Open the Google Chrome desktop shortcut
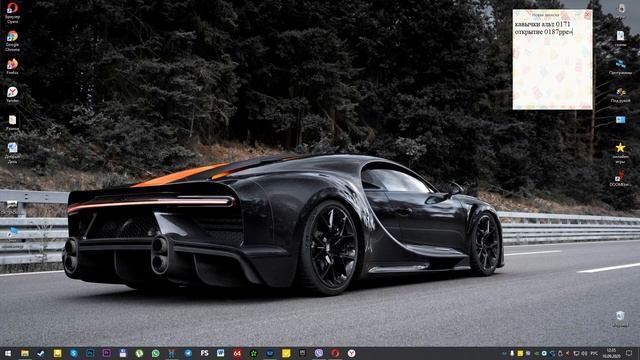Image resolution: width=640 pixels, height=360 pixels. pos(12,41)
